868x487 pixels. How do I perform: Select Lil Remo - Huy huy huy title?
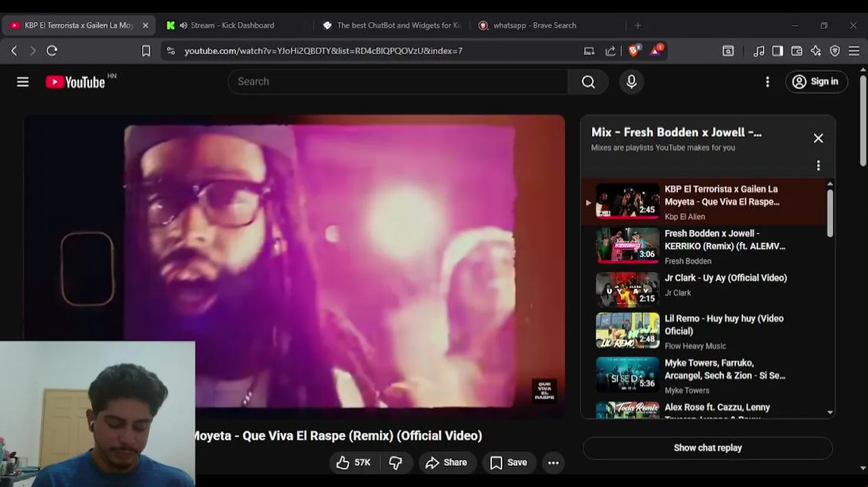click(x=724, y=325)
